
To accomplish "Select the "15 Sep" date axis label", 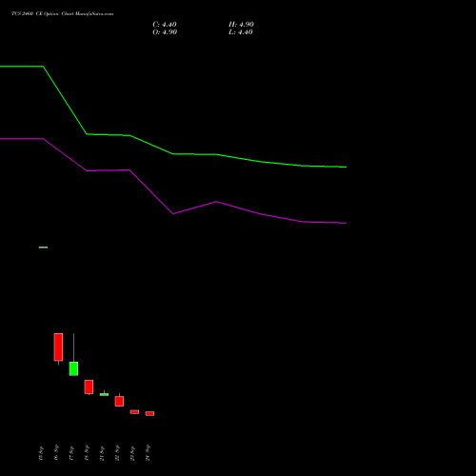I will 41,453.
